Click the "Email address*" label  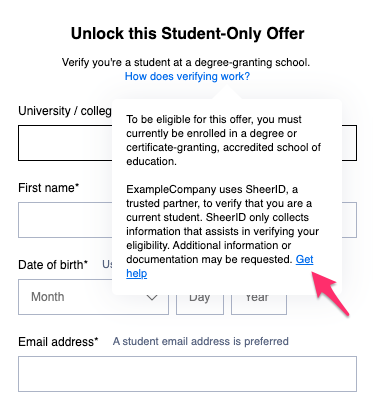pyautogui.click(x=58, y=342)
